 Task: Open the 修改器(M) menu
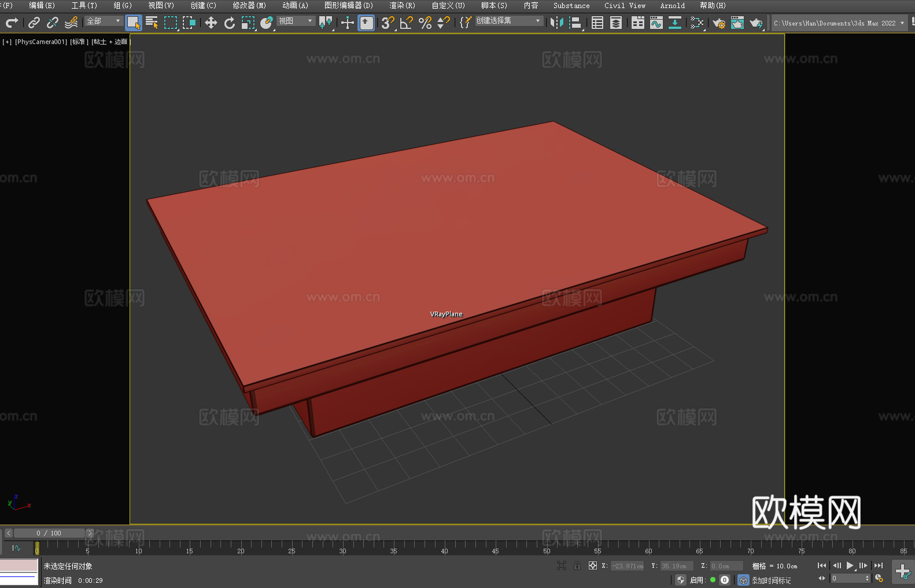click(x=249, y=5)
